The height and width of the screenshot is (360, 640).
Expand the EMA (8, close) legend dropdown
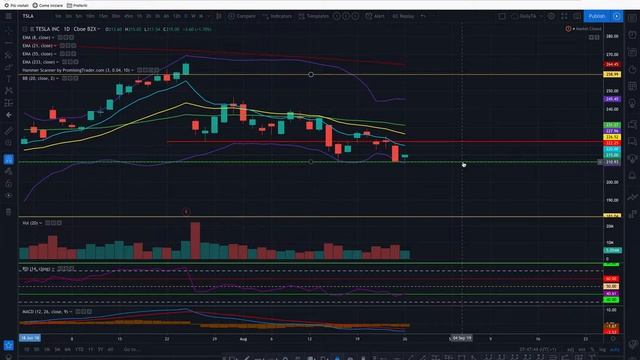click(x=53, y=38)
